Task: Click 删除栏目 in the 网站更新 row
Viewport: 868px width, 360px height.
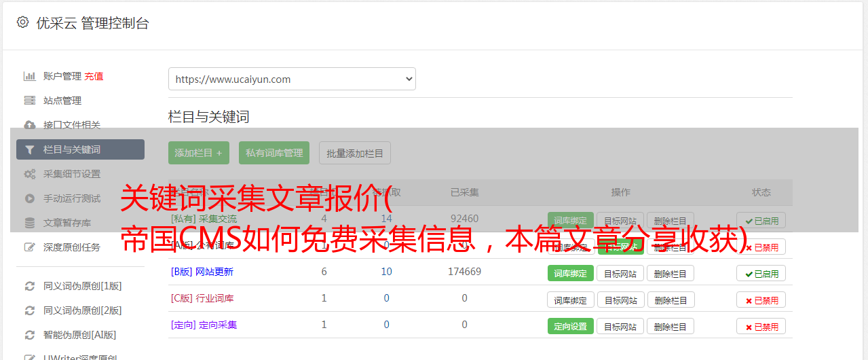Action: pos(671,274)
